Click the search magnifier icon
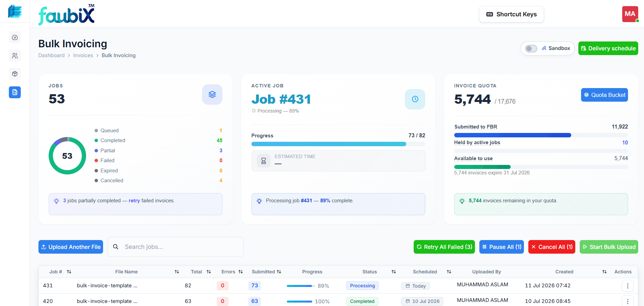The image size is (644, 306). point(116,247)
